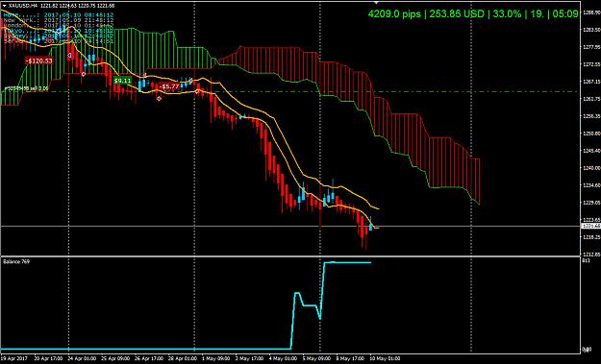This screenshot has height=364, width=601.
Task: Click the 2 May 17:00 time label
Action: click(249, 358)
